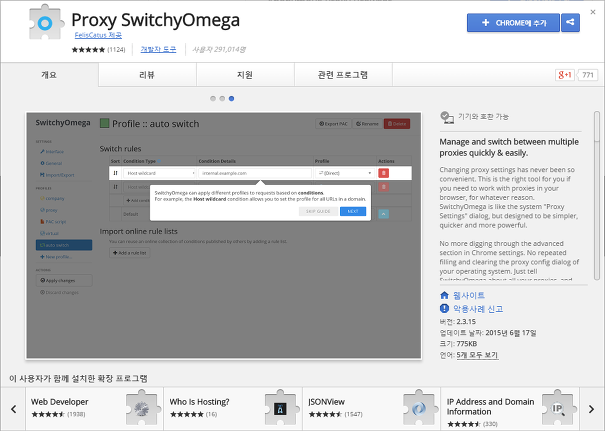Select the third blue carousel dot
Image resolution: width=605 pixels, height=431 pixels.
(232, 98)
